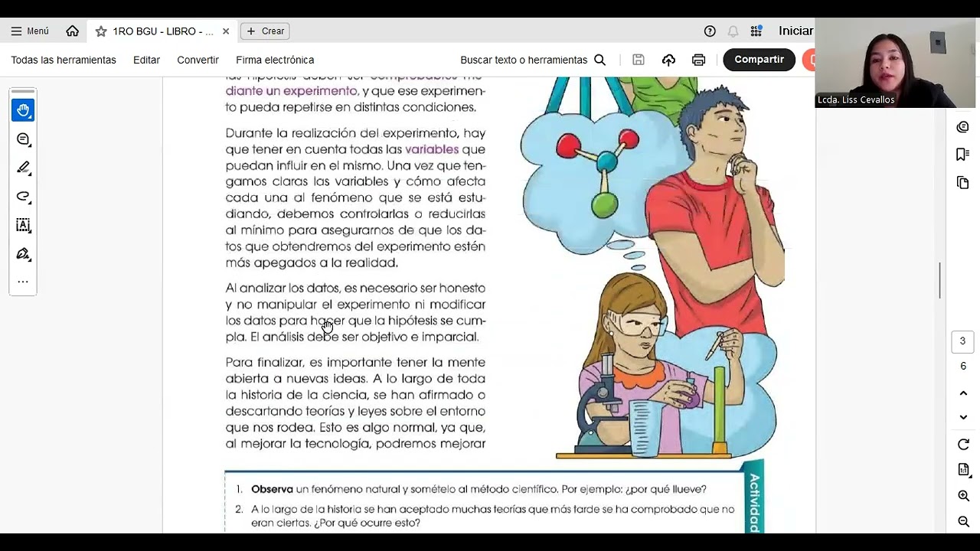Open Todas las herramientas menu

pyautogui.click(x=64, y=60)
